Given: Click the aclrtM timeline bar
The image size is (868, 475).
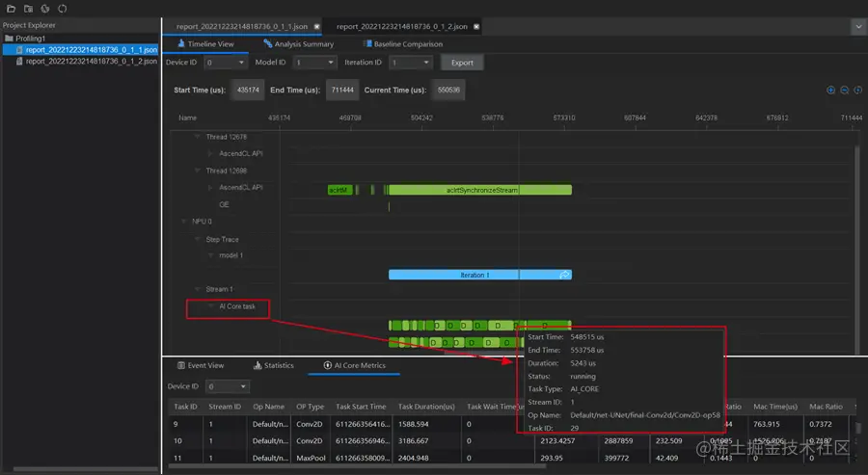Looking at the screenshot, I should click(x=339, y=190).
